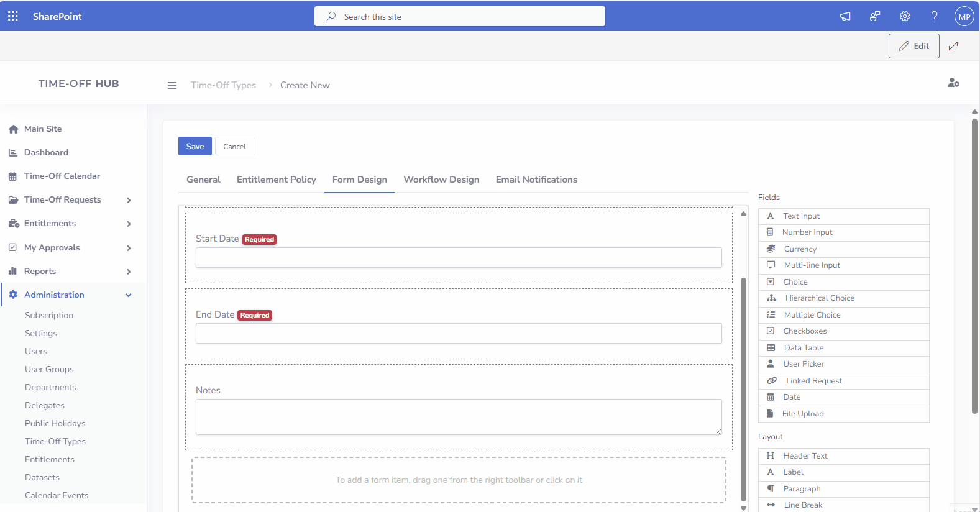Click into the Start Date input field
The image size is (980, 512).
(x=458, y=258)
